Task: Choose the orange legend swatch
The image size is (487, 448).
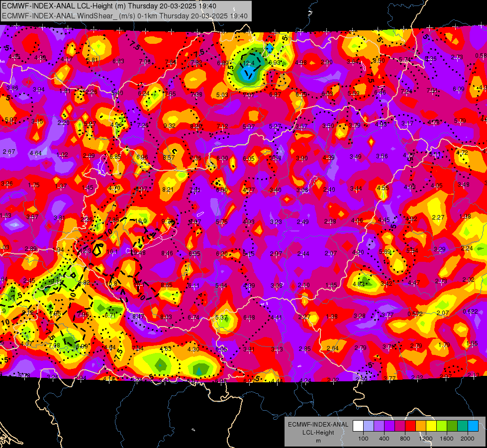Action: pos(421,426)
